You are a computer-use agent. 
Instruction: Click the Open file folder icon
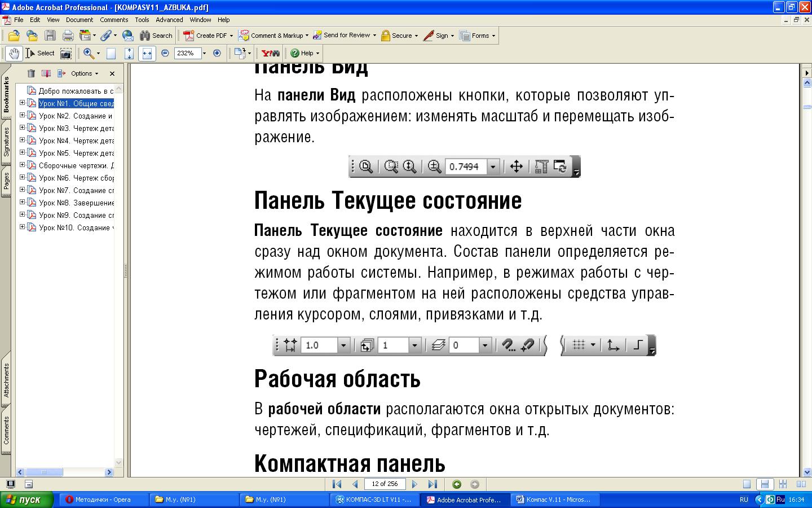pyautogui.click(x=14, y=36)
